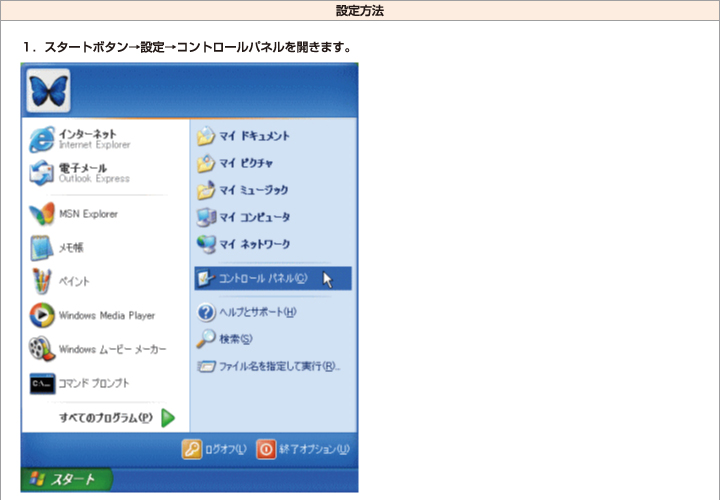The image size is (720, 500).
Task: Click the マイ コンピュータ computer icon
Action: (x=206, y=217)
